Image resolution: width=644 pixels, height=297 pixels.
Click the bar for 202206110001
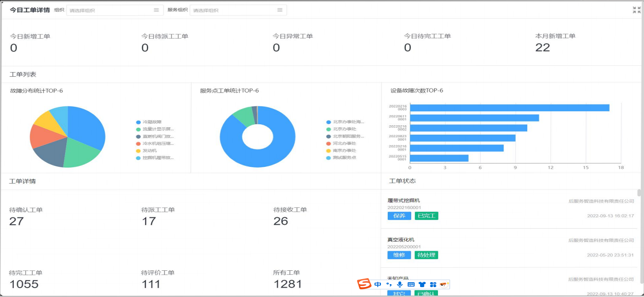[475, 118]
